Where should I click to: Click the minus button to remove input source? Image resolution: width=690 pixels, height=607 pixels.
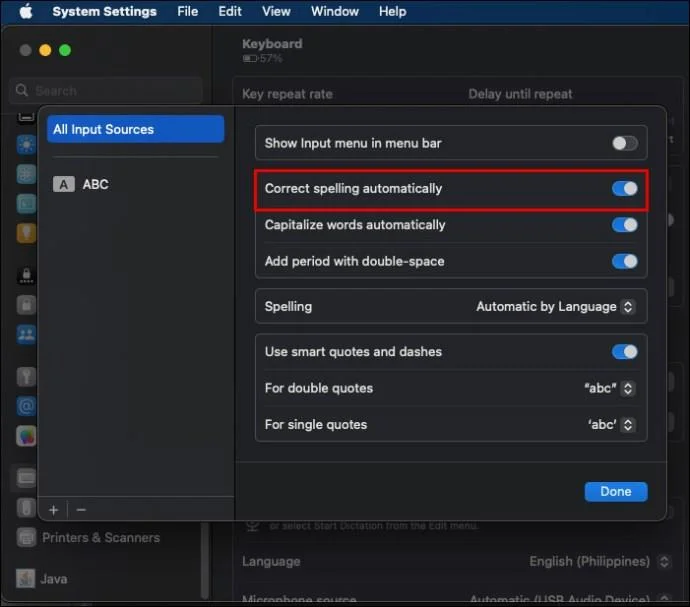tap(81, 510)
